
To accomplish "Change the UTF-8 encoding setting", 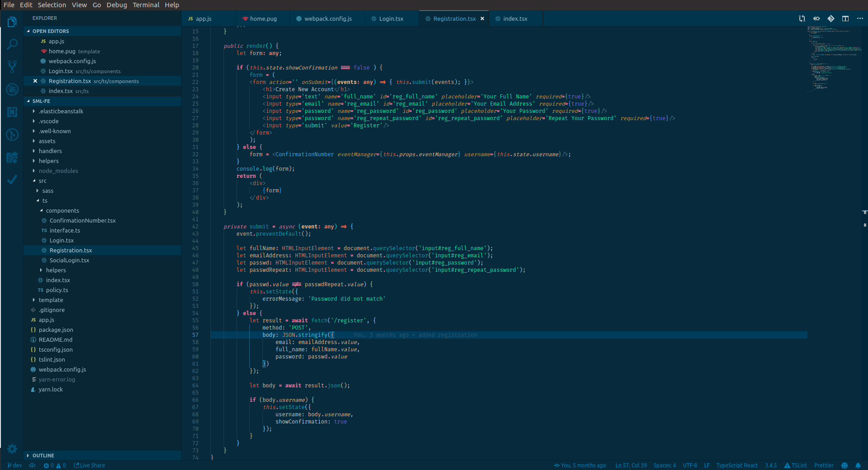I will pyautogui.click(x=690, y=465).
